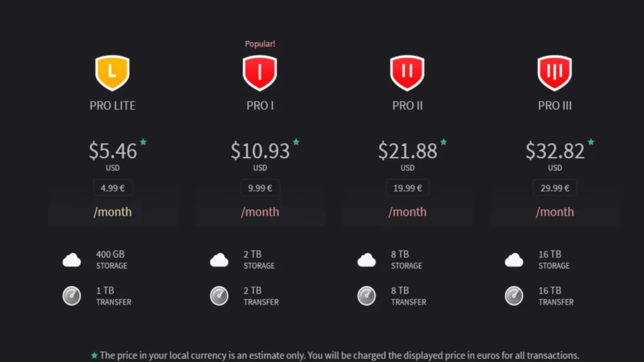This screenshot has height=362, width=644.
Task: Click the star marker above the $32.82 price
Action: [590, 143]
